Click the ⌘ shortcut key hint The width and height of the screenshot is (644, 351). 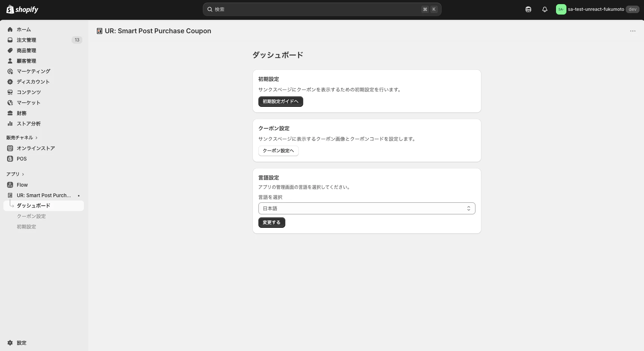point(425,9)
